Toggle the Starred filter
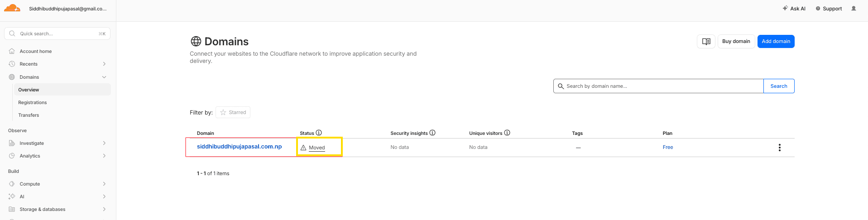Screen dimensions: 868x220 tap(233, 112)
